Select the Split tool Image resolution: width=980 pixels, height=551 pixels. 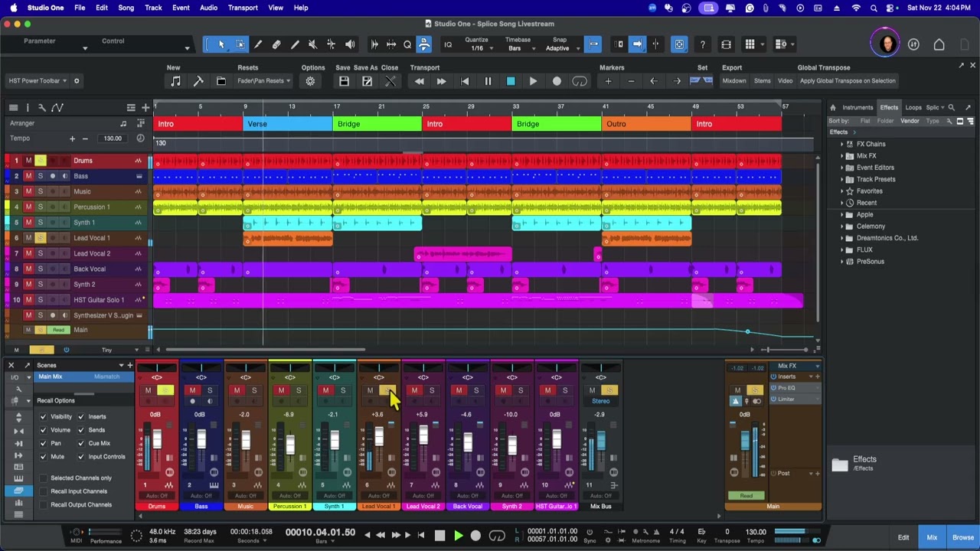coord(258,44)
